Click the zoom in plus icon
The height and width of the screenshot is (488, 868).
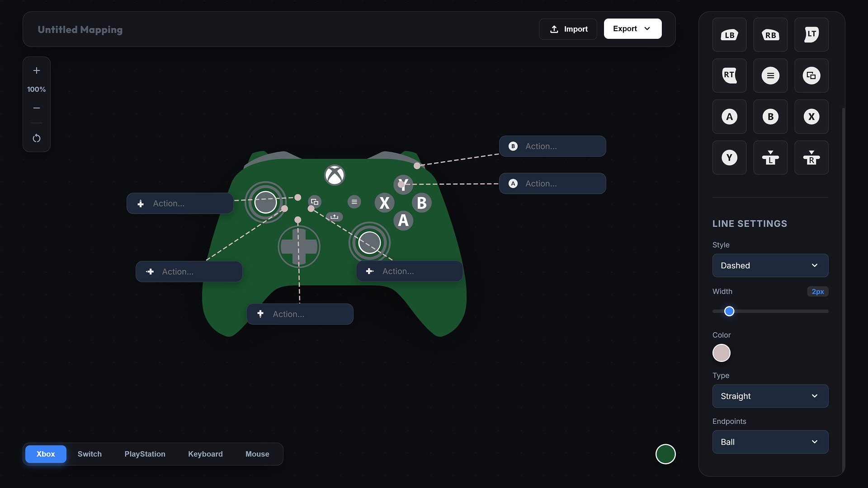37,70
